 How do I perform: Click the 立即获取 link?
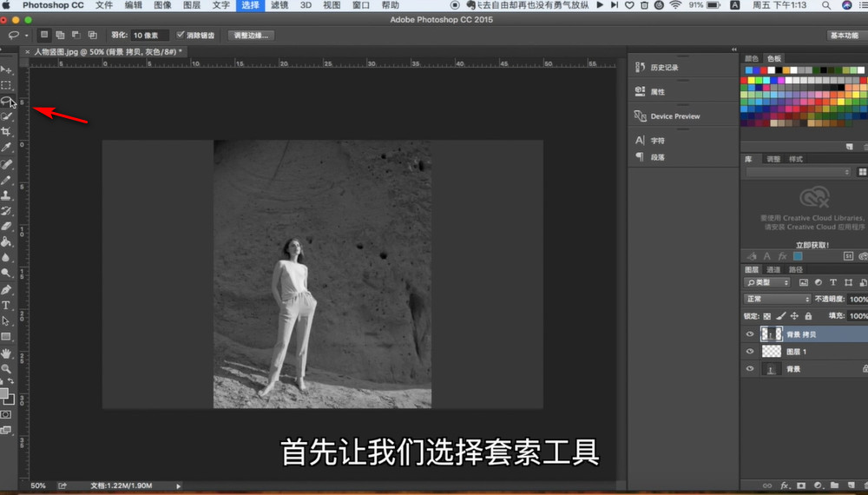812,245
